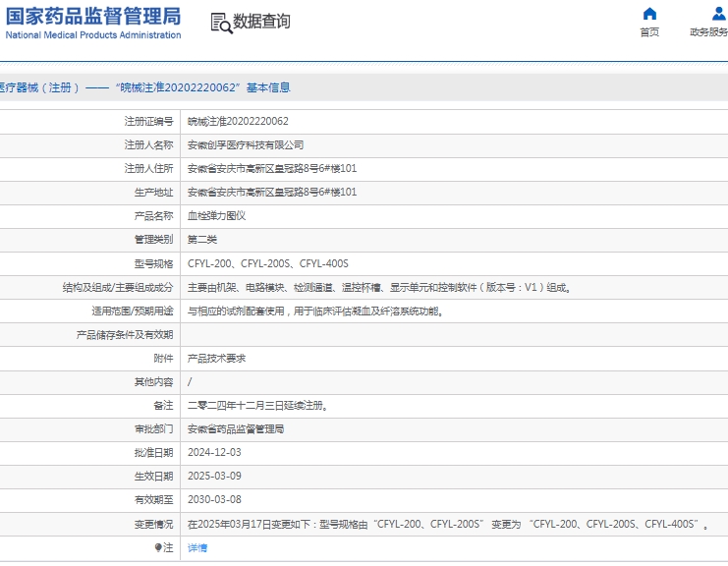Viewport: 728px width, 566px height.
Task: Click the attachment value 产品技术要求
Action: click(x=216, y=359)
